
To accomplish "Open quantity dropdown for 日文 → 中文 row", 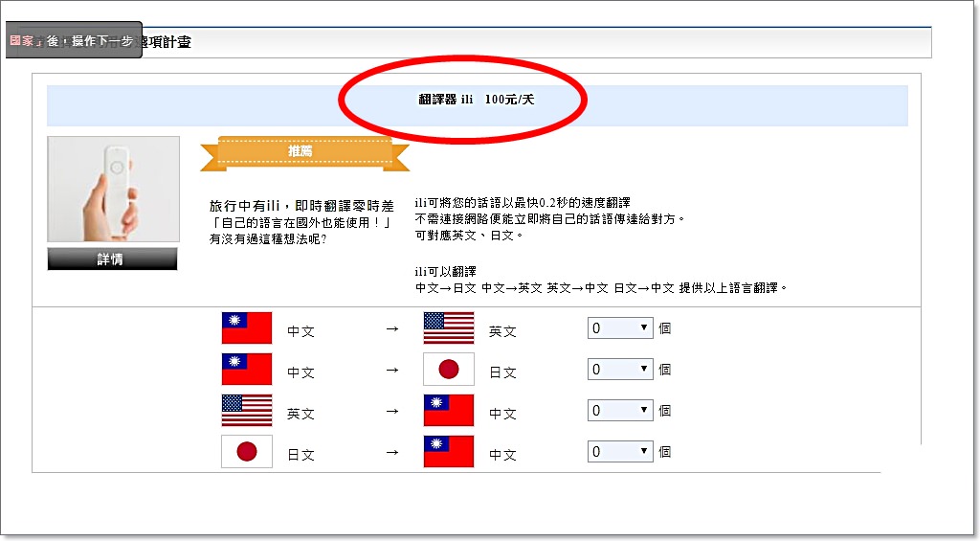I will (620, 452).
